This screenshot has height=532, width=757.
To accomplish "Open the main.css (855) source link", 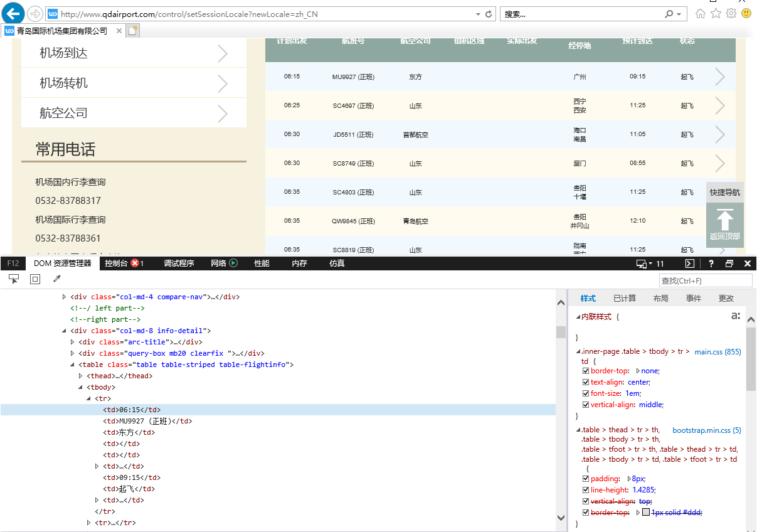I will (717, 352).
